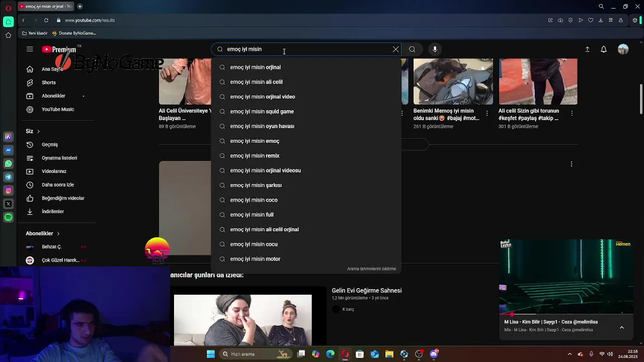Open the K tunç channel link

348,309
